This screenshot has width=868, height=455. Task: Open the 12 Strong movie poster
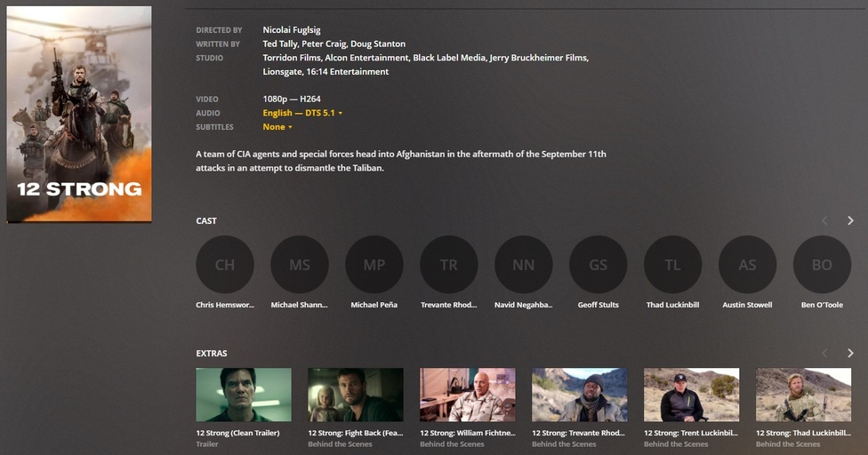[79, 115]
